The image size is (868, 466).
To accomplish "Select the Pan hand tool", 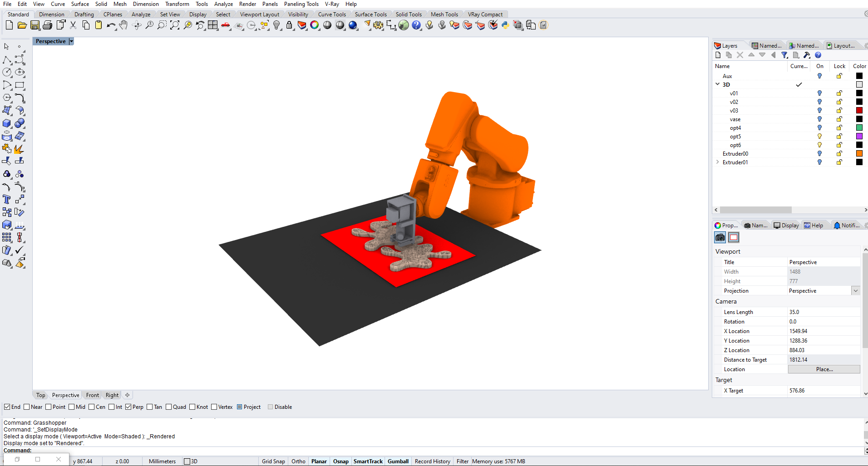I will pos(123,25).
